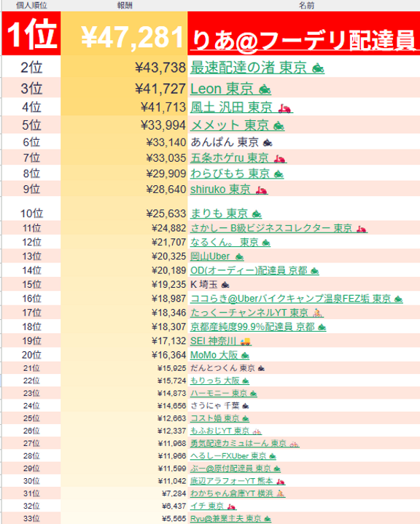Open the MoMo 大阪 link

tap(219, 355)
